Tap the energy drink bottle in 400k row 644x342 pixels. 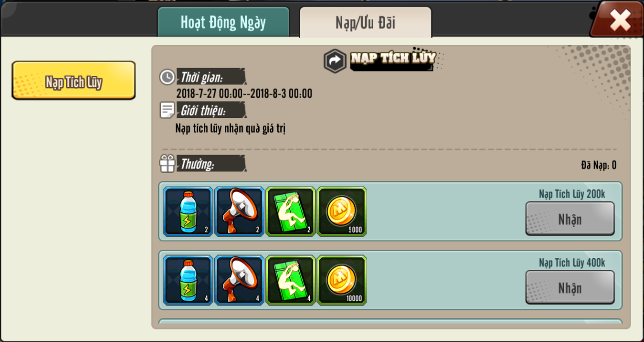(188, 280)
